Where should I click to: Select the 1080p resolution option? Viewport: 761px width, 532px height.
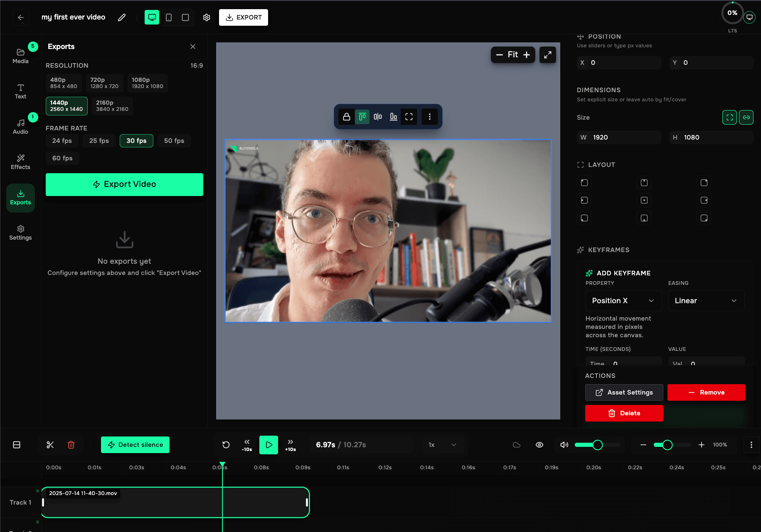click(147, 83)
